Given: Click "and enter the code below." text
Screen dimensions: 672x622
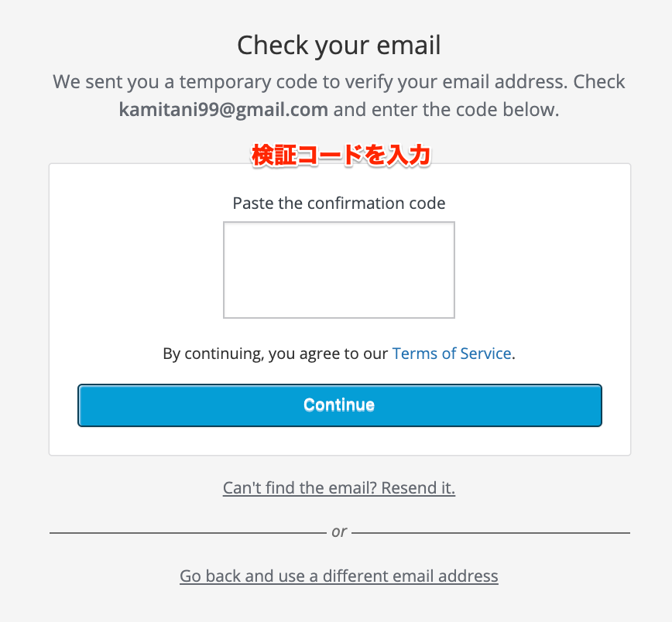Looking at the screenshot, I should click(x=446, y=110).
